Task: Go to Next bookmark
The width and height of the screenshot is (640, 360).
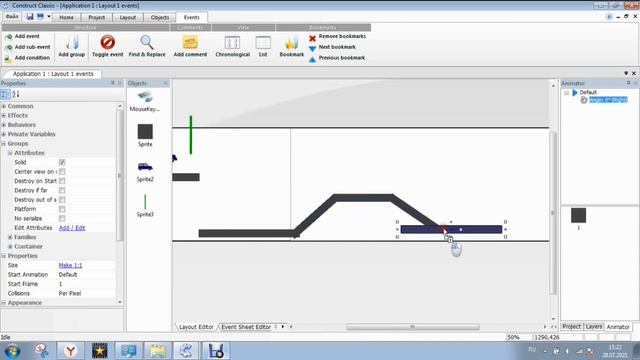Action: [x=332, y=47]
